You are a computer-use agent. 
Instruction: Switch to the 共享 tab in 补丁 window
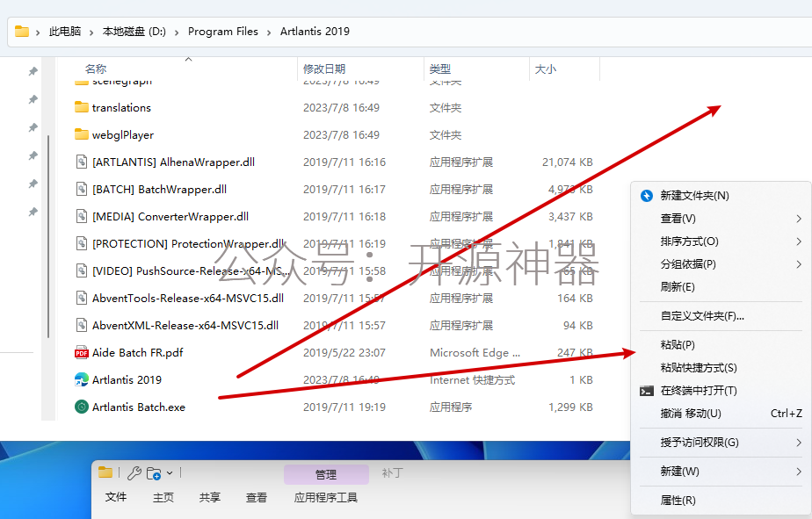pos(210,497)
